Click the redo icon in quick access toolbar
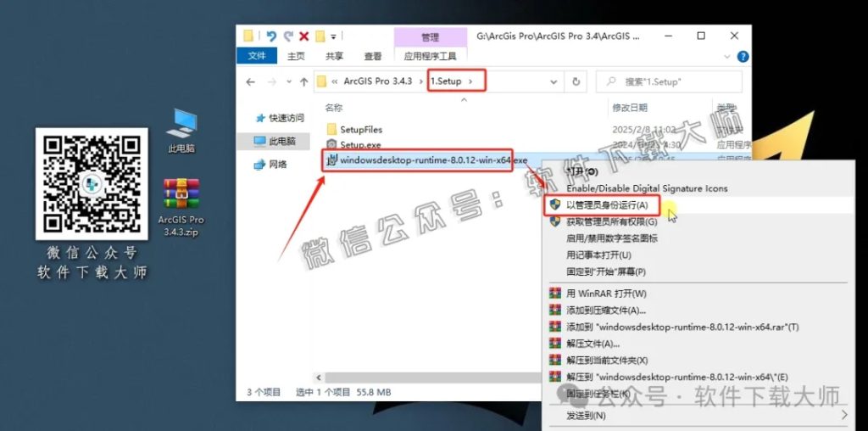Viewport: 868px width, 431px height. [288, 36]
